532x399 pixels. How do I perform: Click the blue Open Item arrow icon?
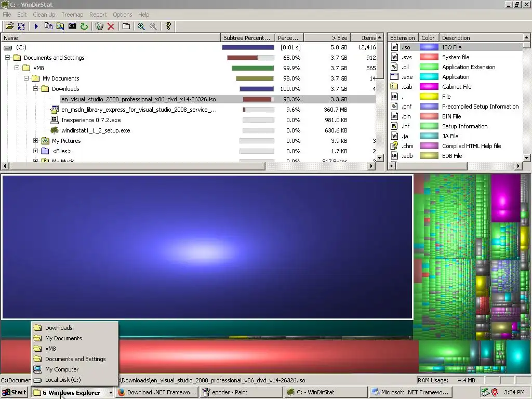[36, 26]
